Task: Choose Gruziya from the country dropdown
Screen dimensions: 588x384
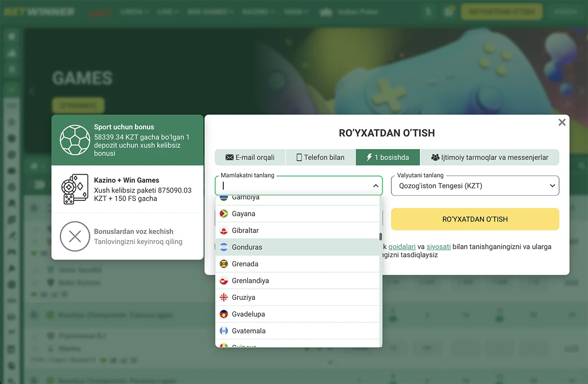Action: click(x=243, y=298)
